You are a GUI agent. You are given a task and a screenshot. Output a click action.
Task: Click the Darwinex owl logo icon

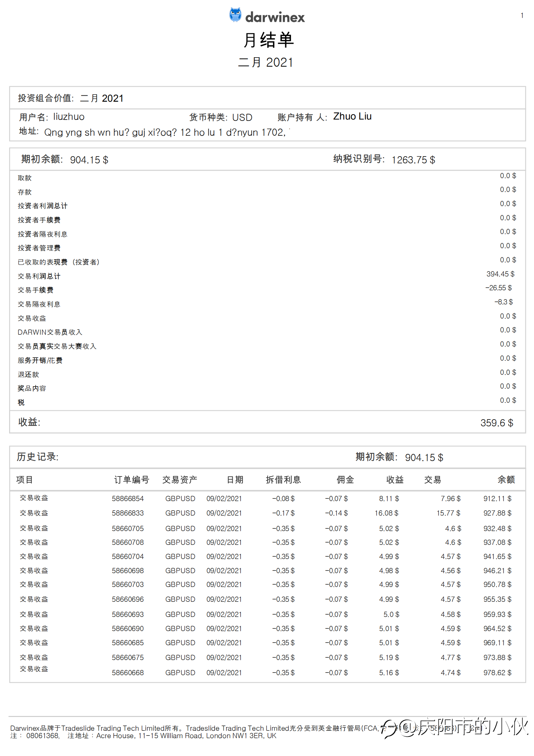click(235, 15)
